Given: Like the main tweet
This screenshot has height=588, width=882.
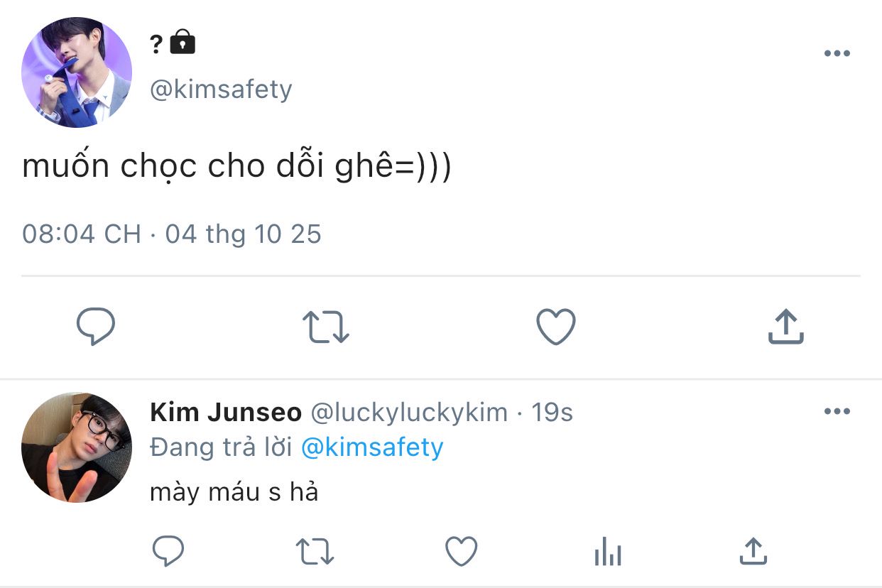Looking at the screenshot, I should pyautogui.click(x=555, y=327).
